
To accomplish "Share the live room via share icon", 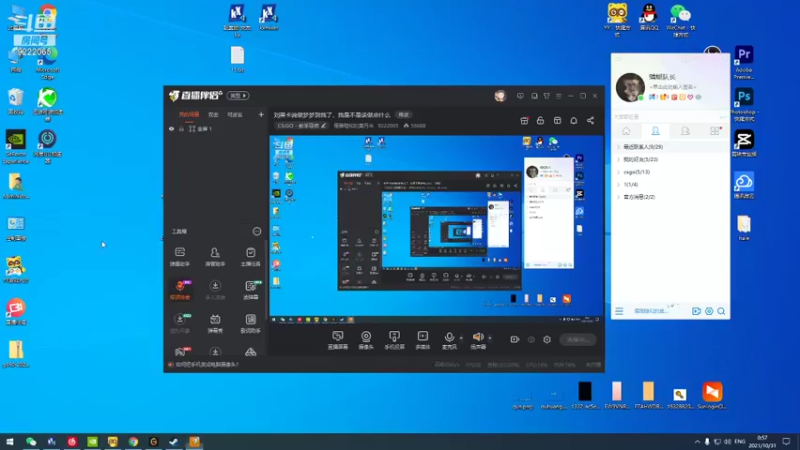I will point(590,120).
